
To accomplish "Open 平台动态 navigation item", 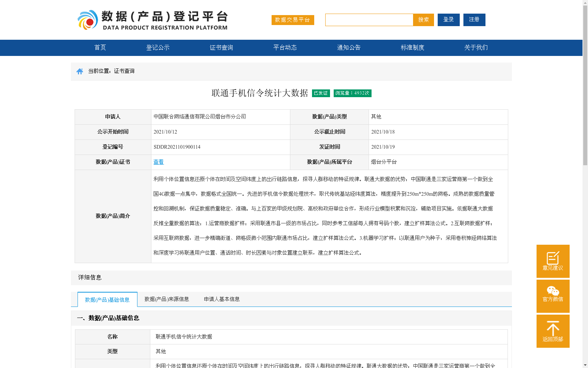I will coord(285,47).
